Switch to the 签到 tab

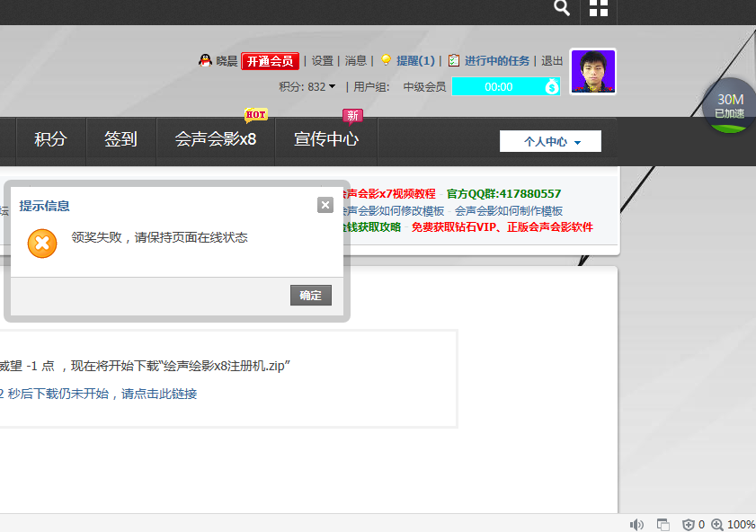tap(120, 139)
